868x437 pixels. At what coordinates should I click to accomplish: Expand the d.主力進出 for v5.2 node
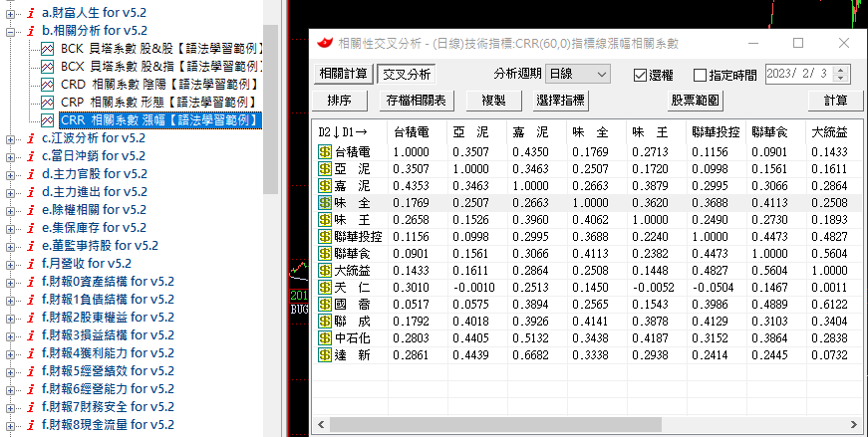tap(10, 192)
